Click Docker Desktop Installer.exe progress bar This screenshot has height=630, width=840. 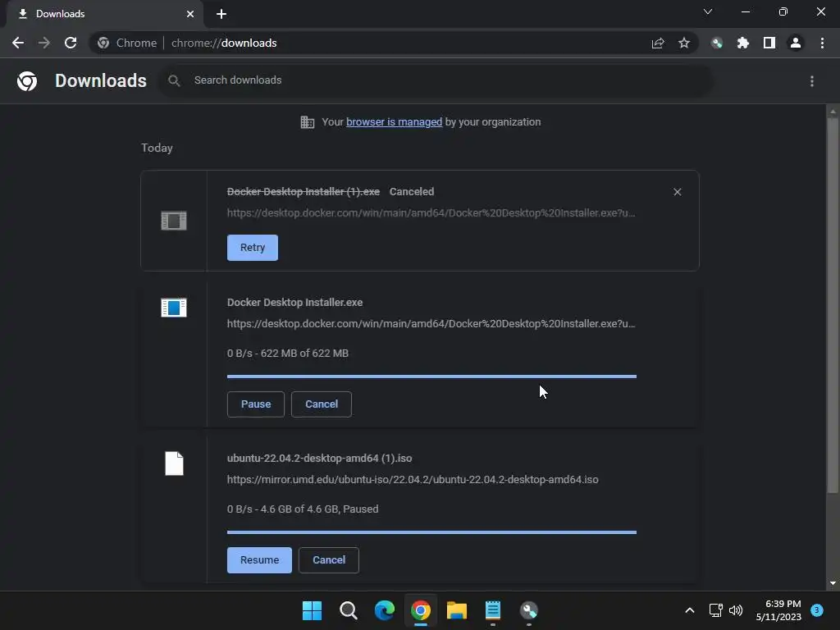(431, 377)
